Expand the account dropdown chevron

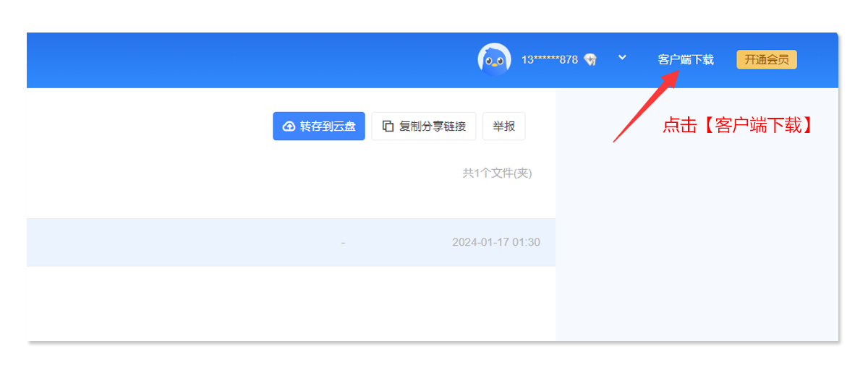click(622, 58)
